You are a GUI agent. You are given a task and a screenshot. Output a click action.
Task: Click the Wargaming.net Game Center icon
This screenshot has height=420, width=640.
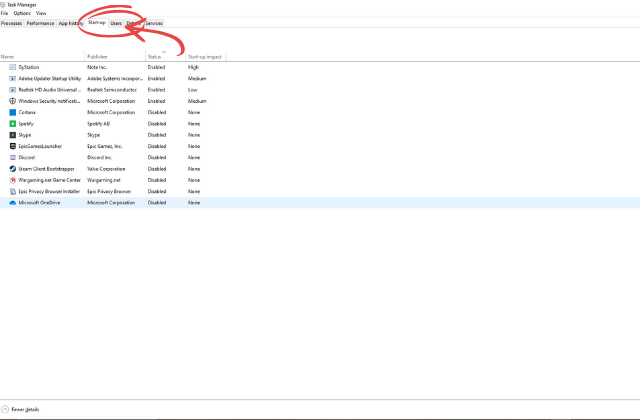pyautogui.click(x=13, y=180)
